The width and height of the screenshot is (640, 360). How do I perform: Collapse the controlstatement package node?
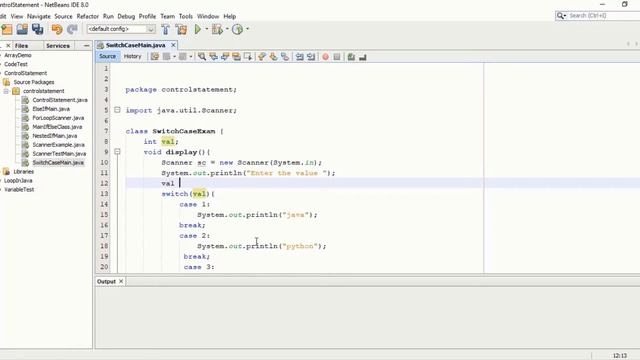6,91
